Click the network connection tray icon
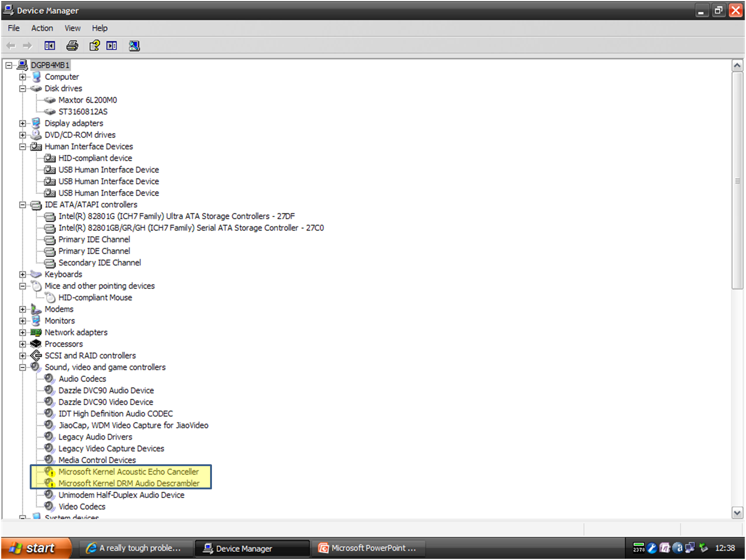 coord(690,548)
